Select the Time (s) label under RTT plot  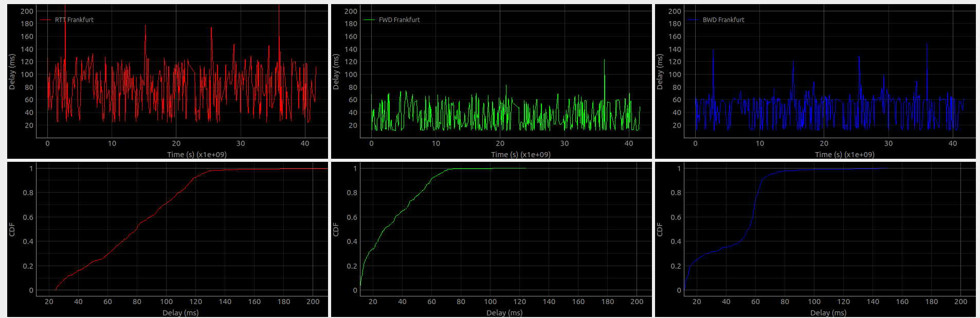(197, 155)
